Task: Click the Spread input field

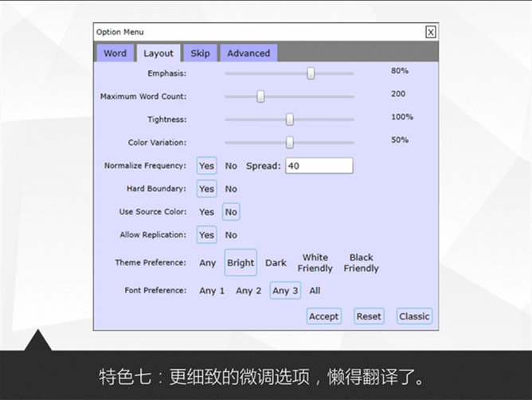Action: (319, 166)
